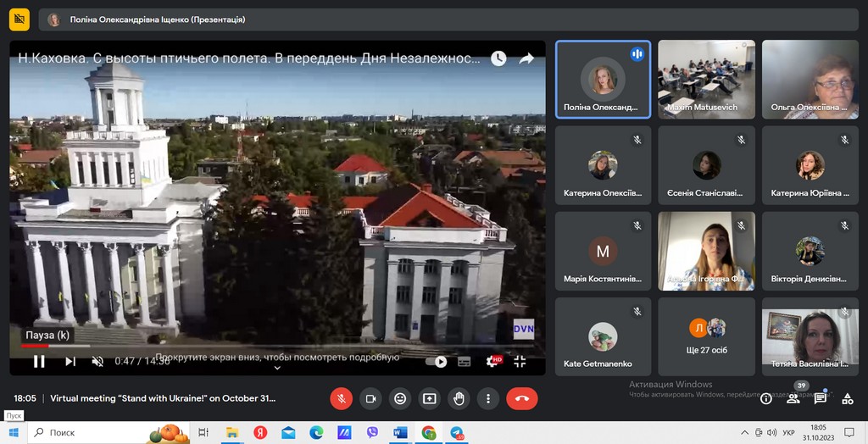
Task: Show the participants list with 39 people
Action: (x=793, y=398)
